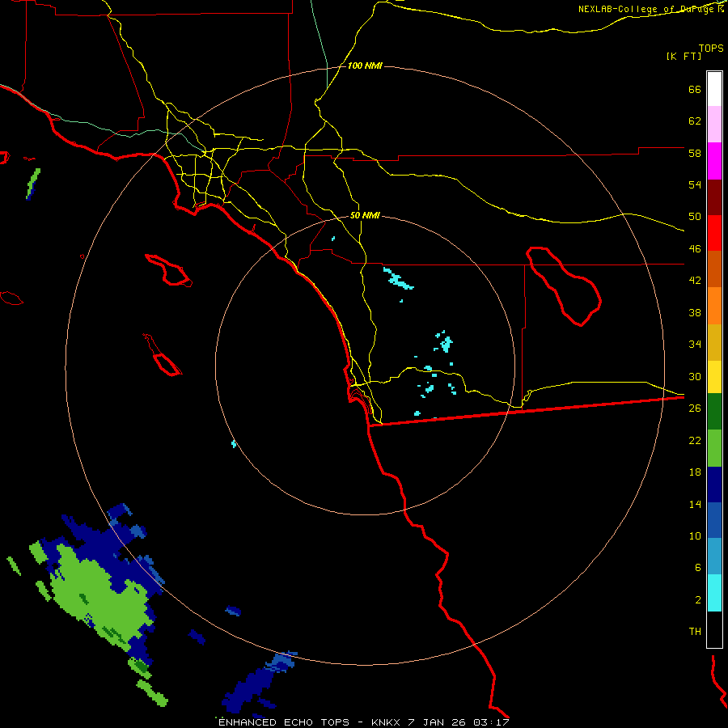Click the white swatch atop the tops legend
Screen dimensions: 728x728
714,89
